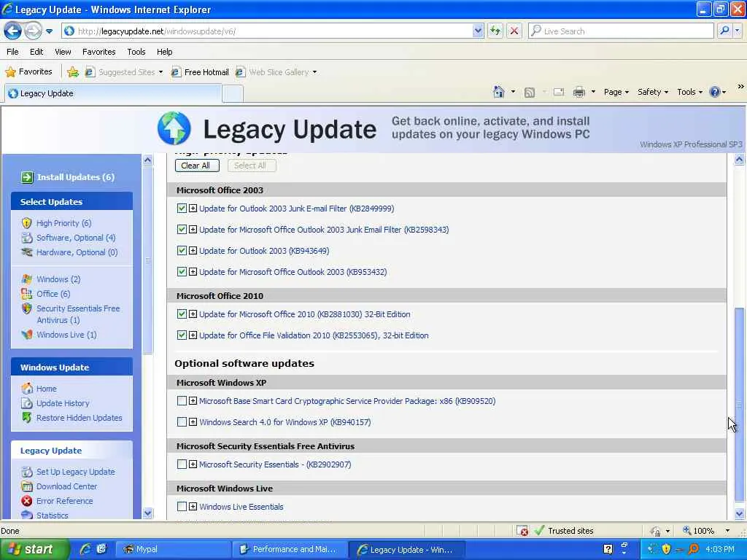Click the Update History icon
747x560 pixels.
coord(27,403)
